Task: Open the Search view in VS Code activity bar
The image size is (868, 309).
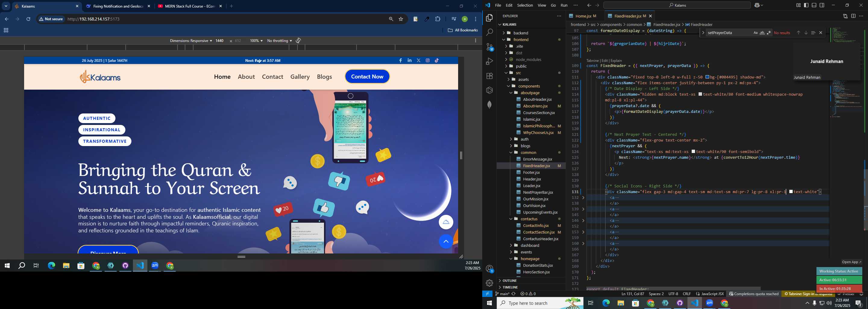Action: pyautogui.click(x=489, y=32)
